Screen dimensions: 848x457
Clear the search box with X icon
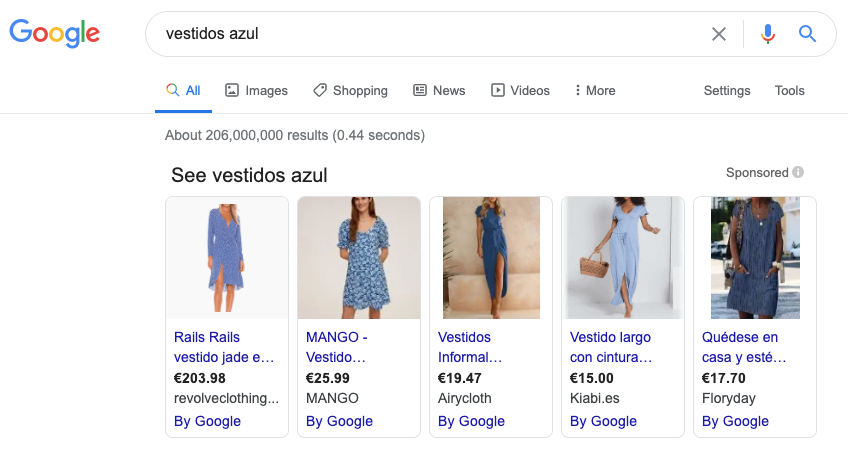pos(719,34)
